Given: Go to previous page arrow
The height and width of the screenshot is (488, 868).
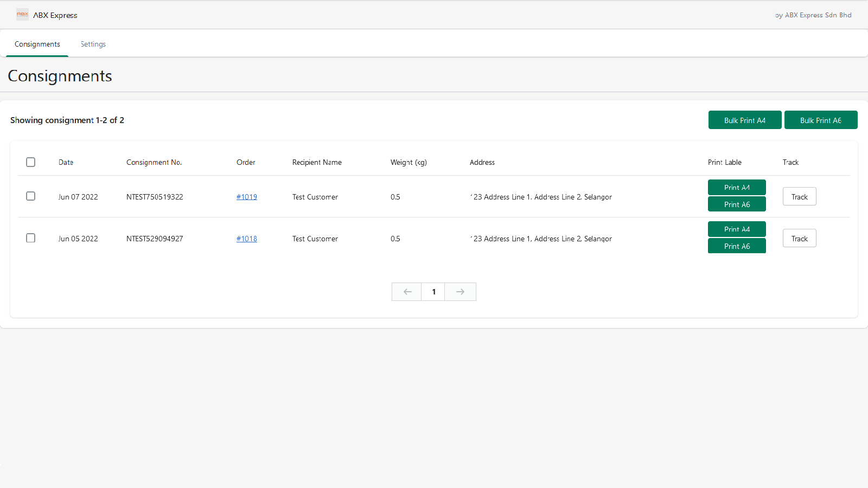Looking at the screenshot, I should (407, 292).
